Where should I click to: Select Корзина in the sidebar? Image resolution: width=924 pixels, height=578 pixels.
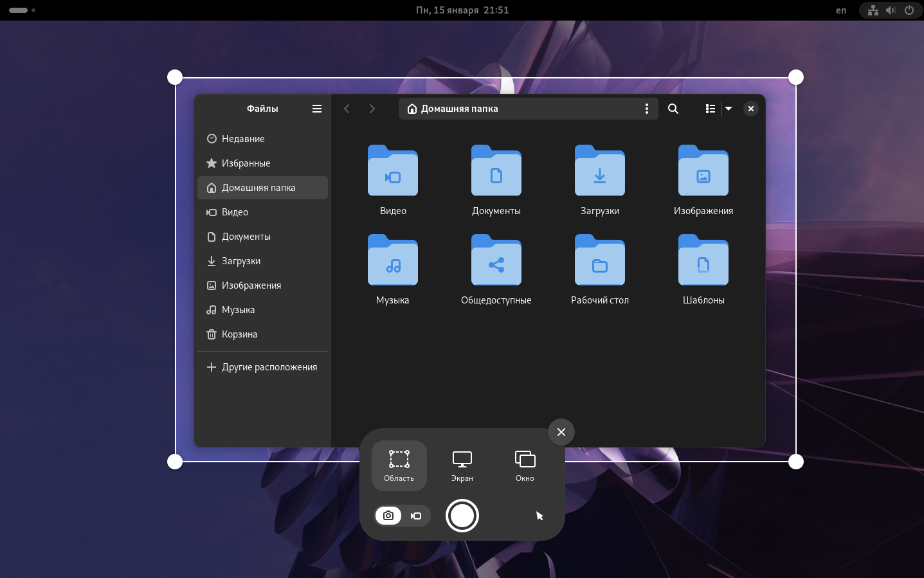click(x=239, y=334)
